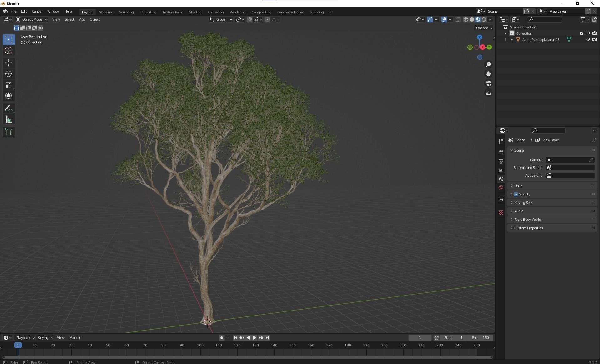This screenshot has height=364, width=600.
Task: Toggle camera view with camera icon
Action: click(x=488, y=83)
